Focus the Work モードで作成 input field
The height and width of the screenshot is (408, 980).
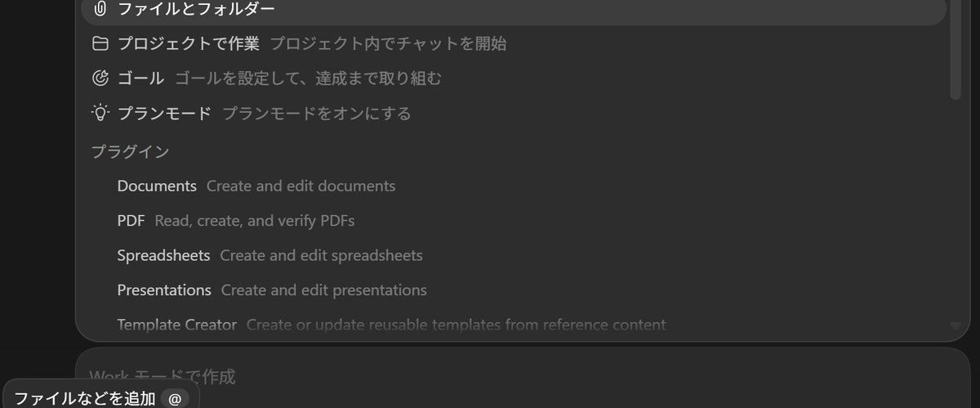point(523,377)
